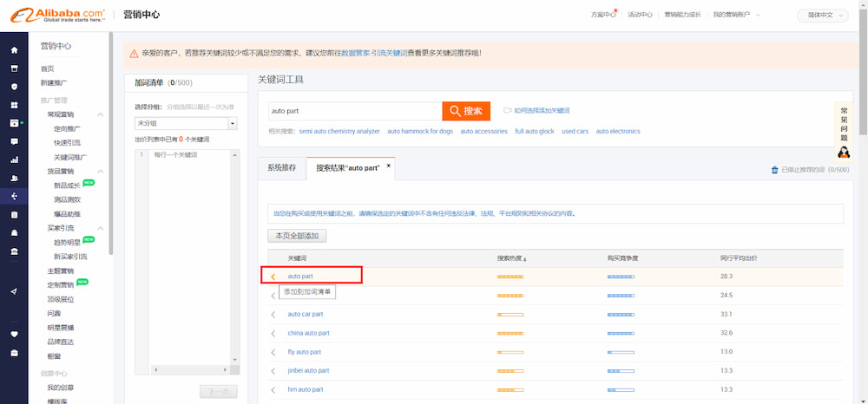Click the trash icon for 已停止推荐的词
Viewport: 868px width, 404px height.
[x=774, y=170]
